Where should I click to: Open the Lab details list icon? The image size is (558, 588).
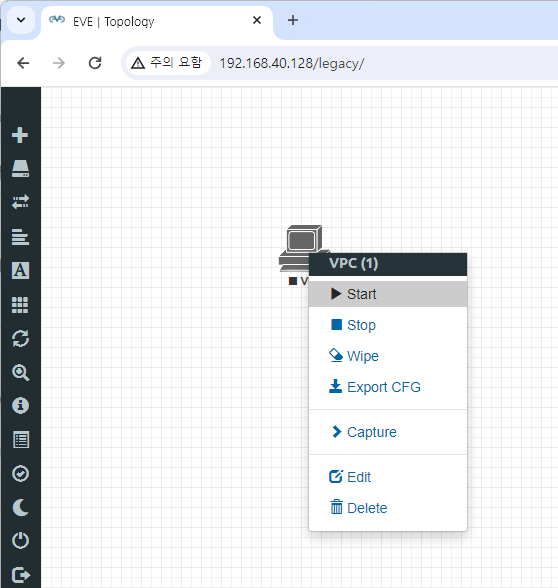click(21, 440)
